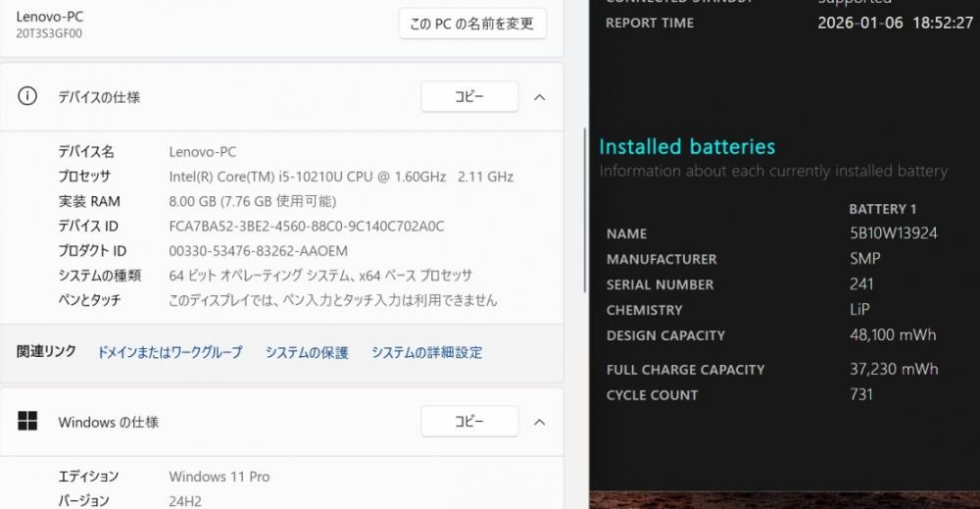Select processor value i5-10210U text
Screen dimensions: 980x509
click(341, 177)
